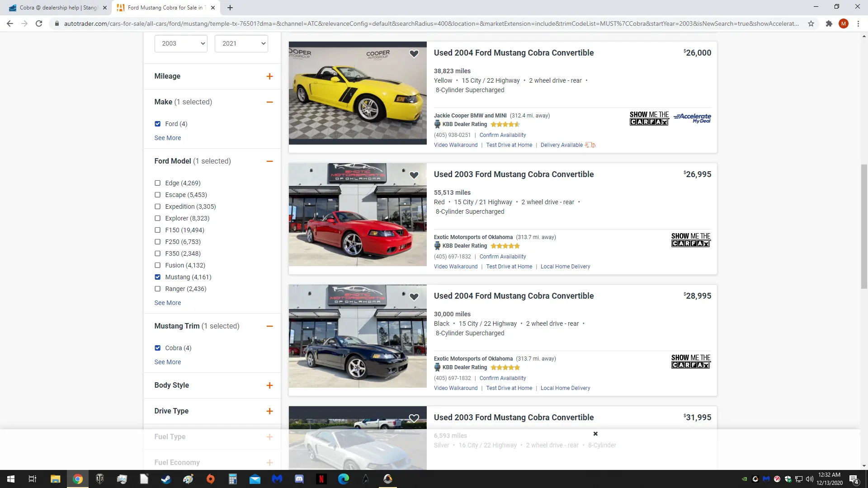Launch File Explorer from the taskbar
868x488 pixels.
click(55, 479)
